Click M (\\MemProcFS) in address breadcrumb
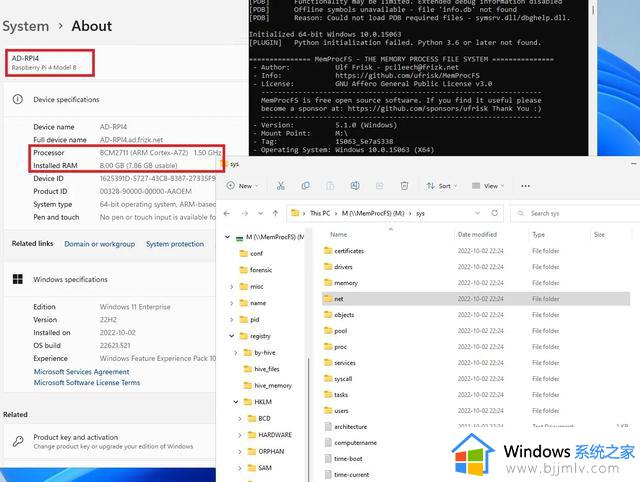Screen dimensions: 640x482 [373, 213]
